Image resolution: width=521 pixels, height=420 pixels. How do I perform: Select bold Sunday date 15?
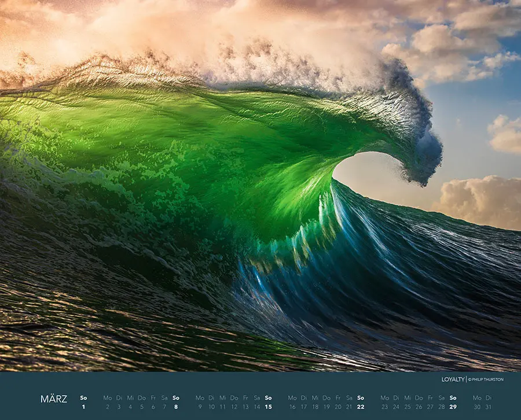[x=268, y=407]
